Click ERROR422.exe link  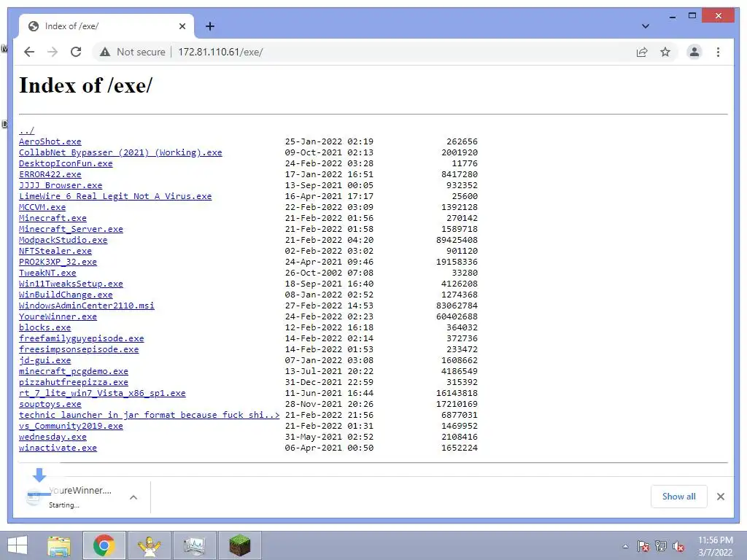[x=50, y=174]
